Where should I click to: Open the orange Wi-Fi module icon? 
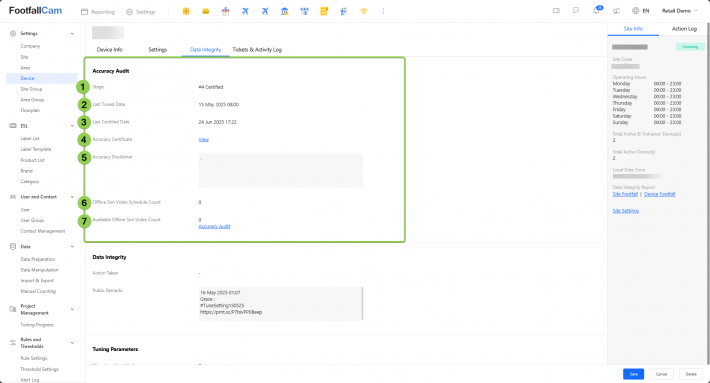pyautogui.click(x=364, y=11)
